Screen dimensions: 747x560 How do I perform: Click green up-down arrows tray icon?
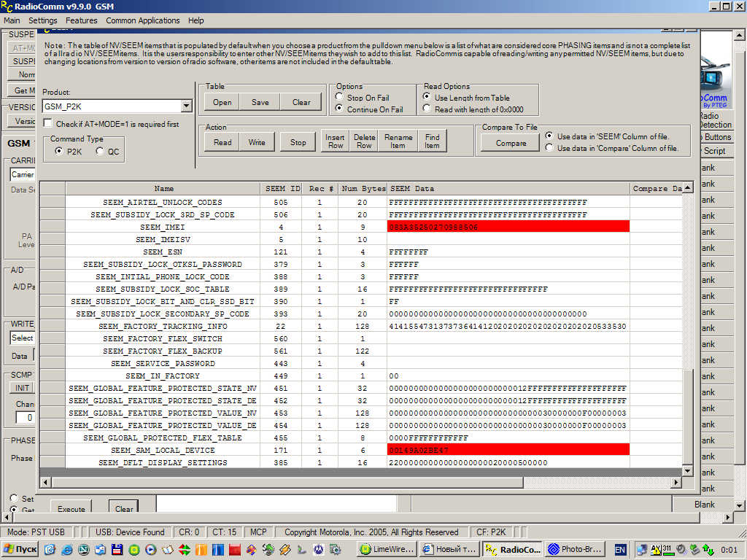point(708,550)
